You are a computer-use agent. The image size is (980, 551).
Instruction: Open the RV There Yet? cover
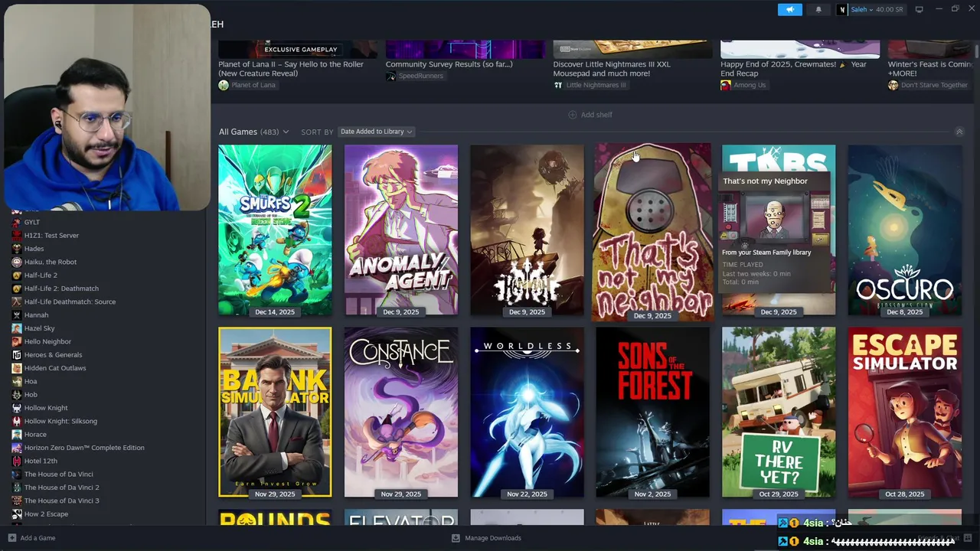tap(779, 412)
